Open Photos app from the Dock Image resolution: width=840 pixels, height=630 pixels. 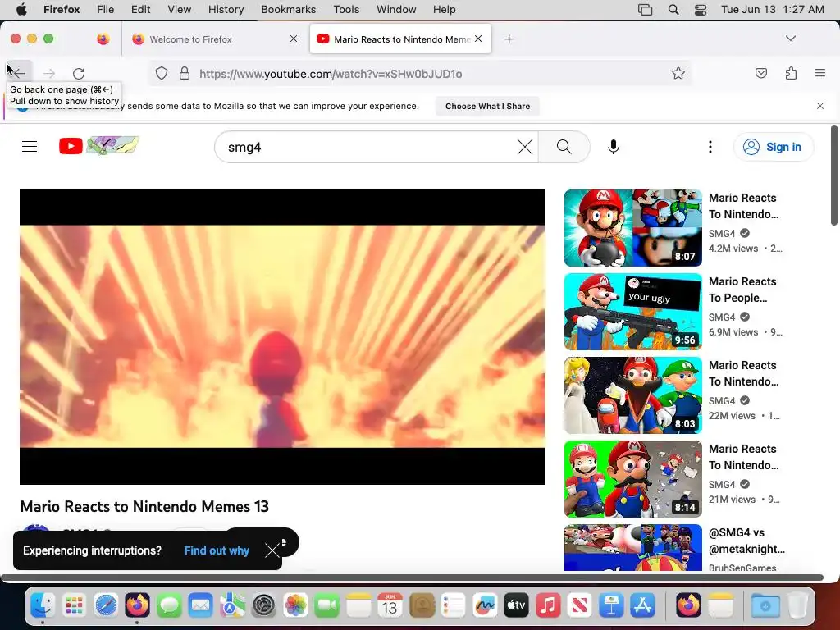coord(295,606)
